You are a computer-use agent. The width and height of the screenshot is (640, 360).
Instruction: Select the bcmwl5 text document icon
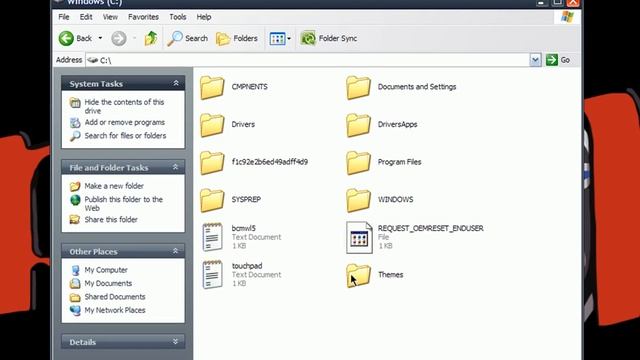point(213,237)
